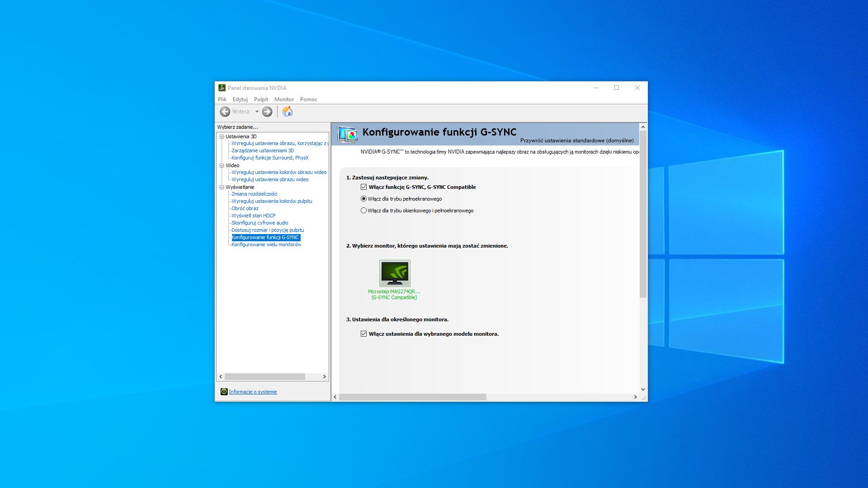Select 'Włącz dla trybu okienkowego i pełnoekranowego' radio

(363, 211)
